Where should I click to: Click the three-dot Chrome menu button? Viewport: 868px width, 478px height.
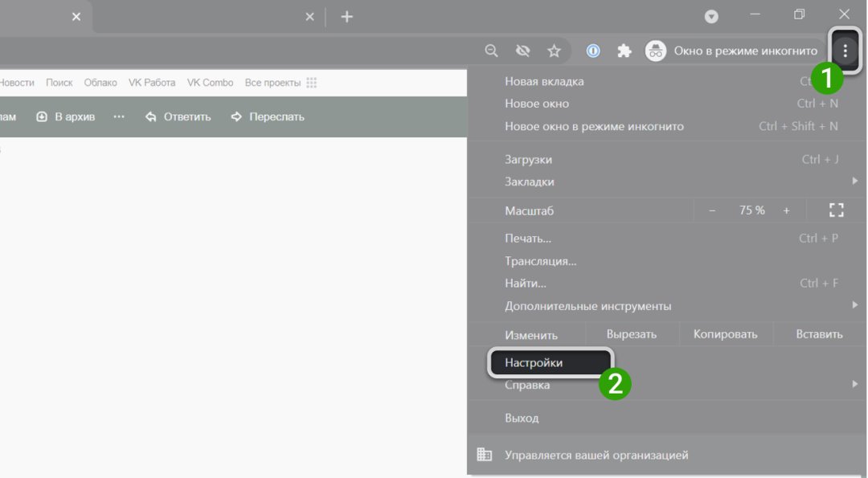pyautogui.click(x=845, y=51)
